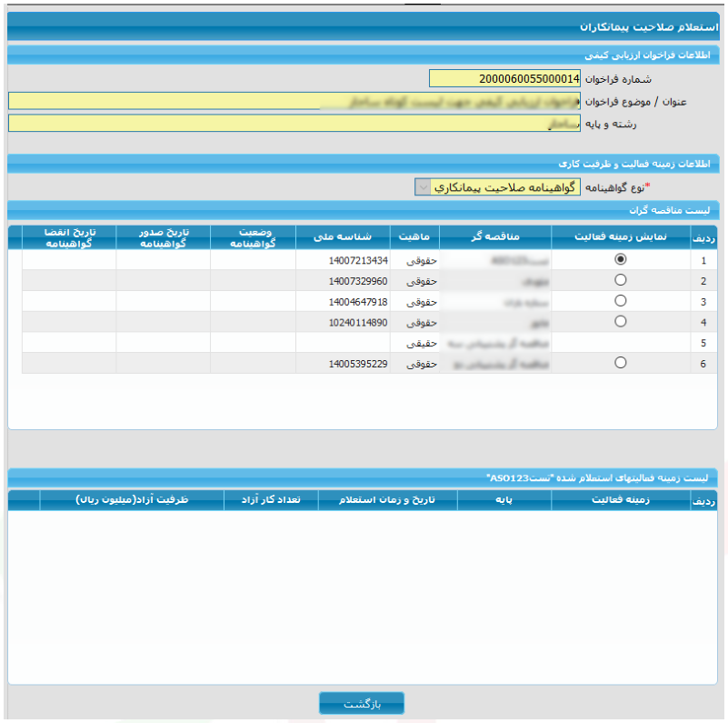Image resolution: width=728 pixels, height=723 pixels.
Task: Click the استعلام صلاحیت پیمانکاران page title
Action: pos(649,27)
